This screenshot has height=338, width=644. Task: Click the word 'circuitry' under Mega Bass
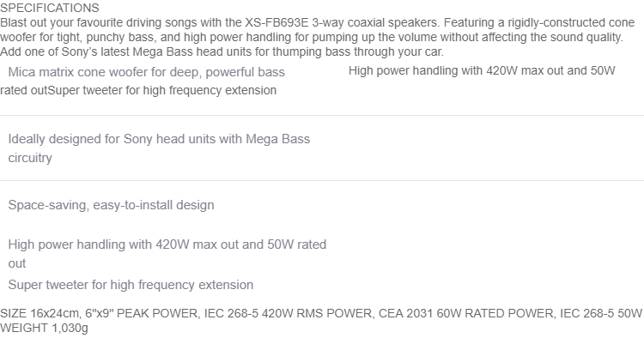(x=30, y=158)
